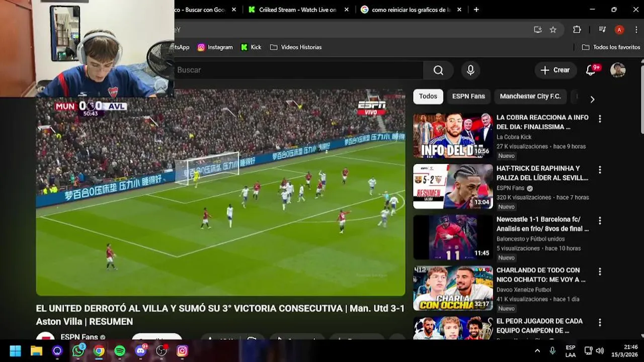Close the Criiked Stream tab
Viewport: 644px width, 362px height.
[347, 10]
